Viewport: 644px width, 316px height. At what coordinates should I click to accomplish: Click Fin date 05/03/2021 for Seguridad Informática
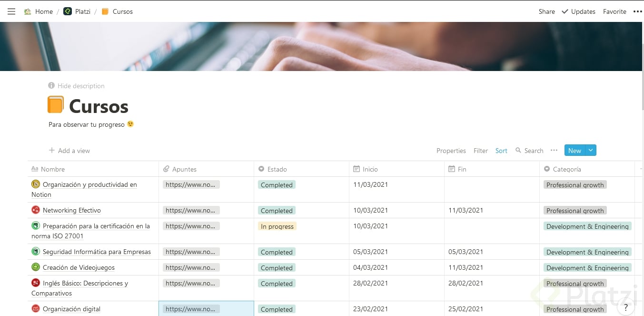[466, 252]
